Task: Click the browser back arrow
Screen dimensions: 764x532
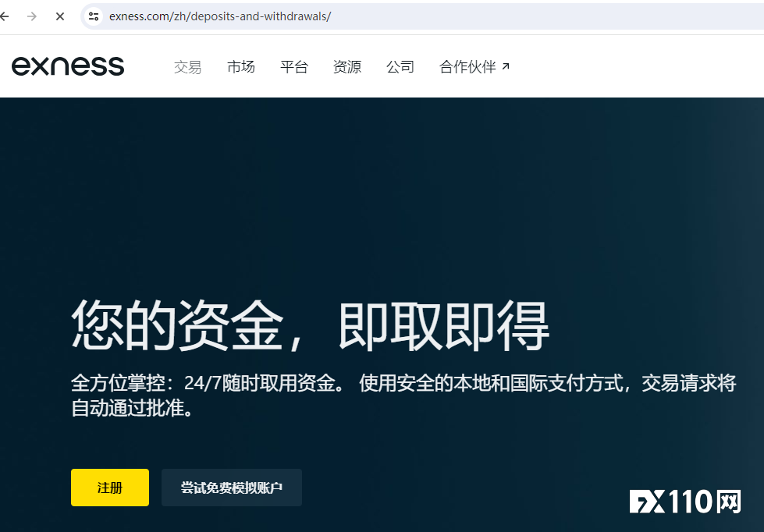Action: [5, 16]
